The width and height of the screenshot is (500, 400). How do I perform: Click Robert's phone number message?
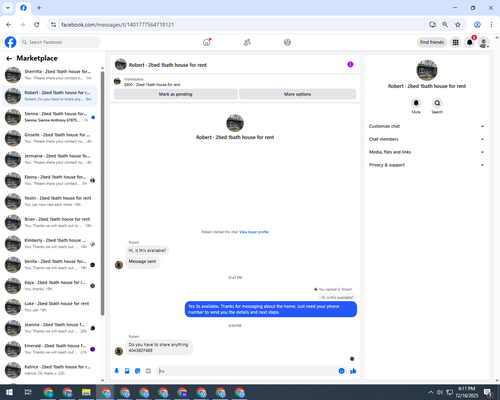coord(159,348)
